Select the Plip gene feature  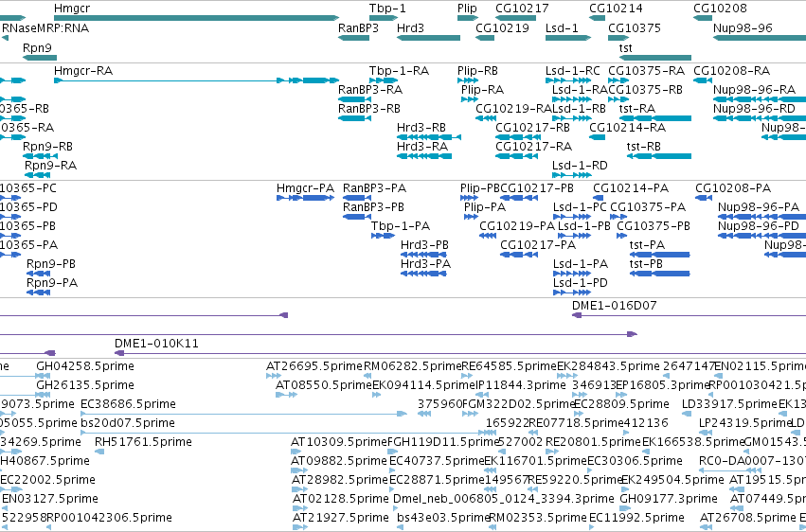pyautogui.click(x=468, y=19)
